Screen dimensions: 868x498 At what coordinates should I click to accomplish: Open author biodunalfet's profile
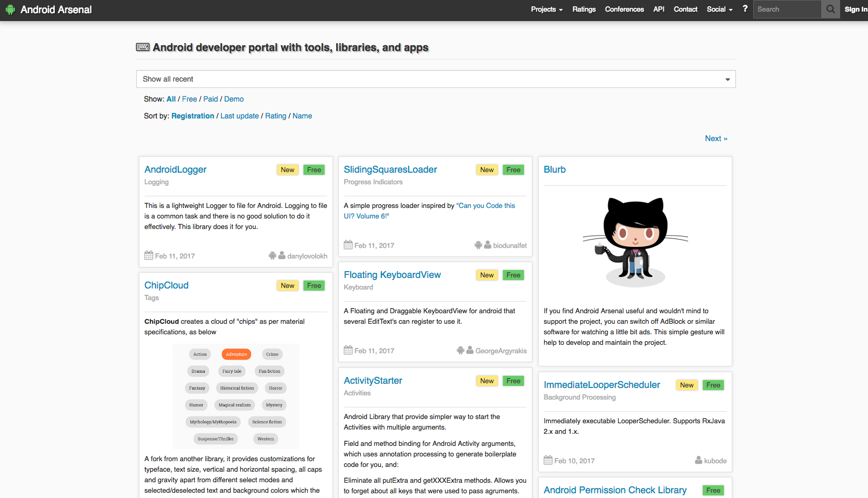510,245
